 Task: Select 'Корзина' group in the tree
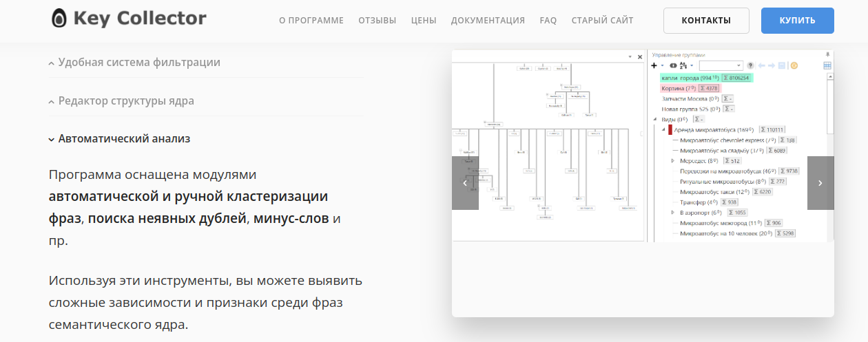[x=673, y=88]
